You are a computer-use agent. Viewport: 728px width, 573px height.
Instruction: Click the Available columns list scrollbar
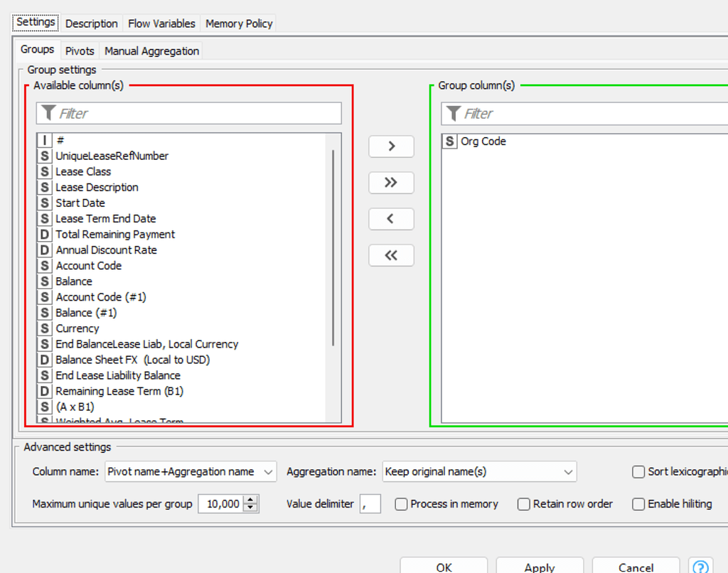pos(333,249)
